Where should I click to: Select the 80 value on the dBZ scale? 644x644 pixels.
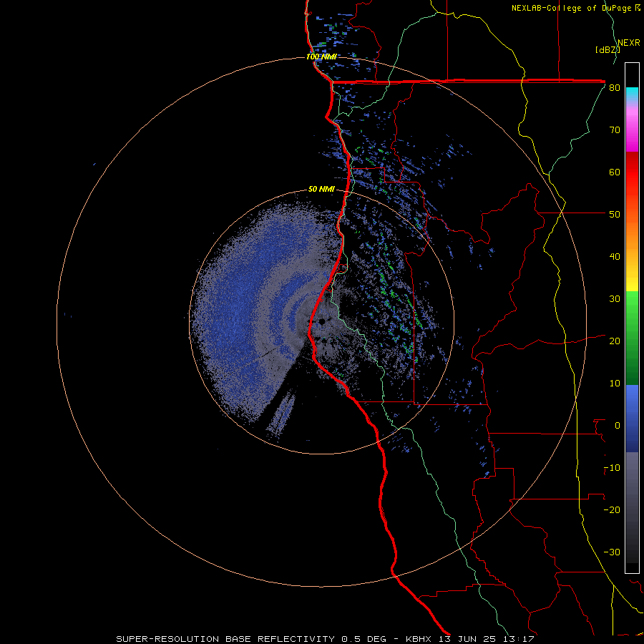(615, 88)
